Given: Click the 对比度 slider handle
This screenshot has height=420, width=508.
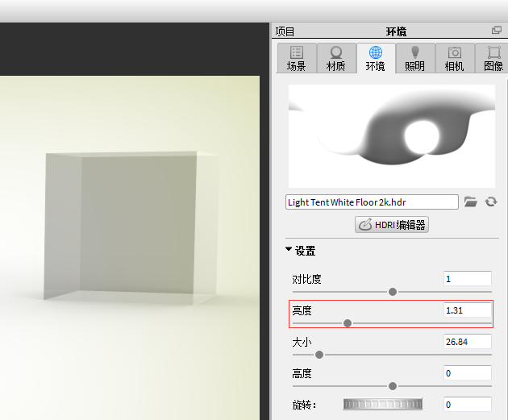Looking at the screenshot, I should [x=393, y=292].
